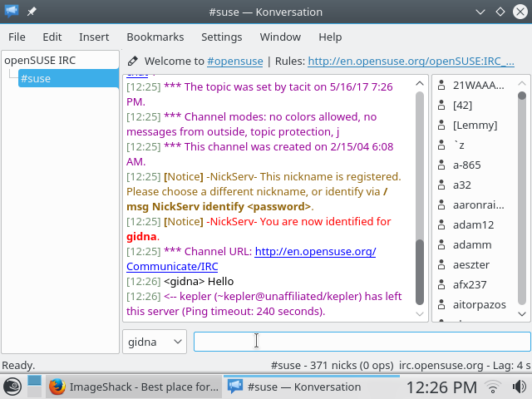Click the "<gidna> Hello" message

pos(199,281)
